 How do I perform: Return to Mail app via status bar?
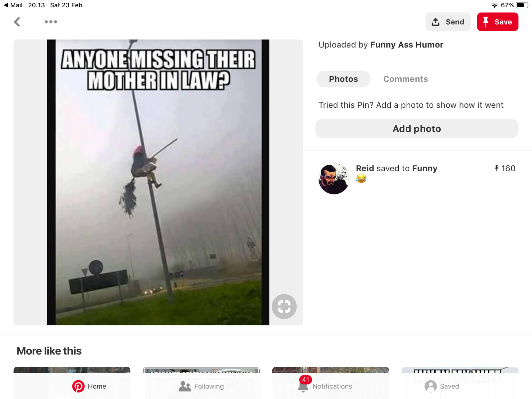(13, 5)
